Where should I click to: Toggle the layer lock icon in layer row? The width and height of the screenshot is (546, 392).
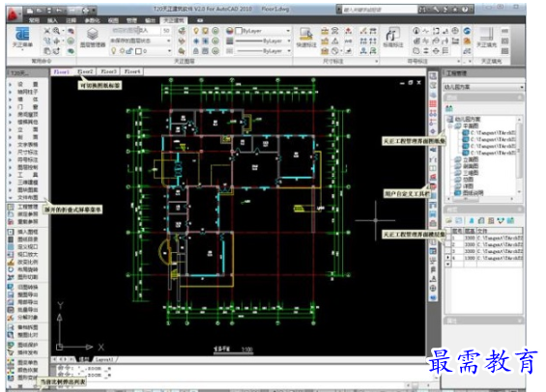pyautogui.click(x=129, y=51)
